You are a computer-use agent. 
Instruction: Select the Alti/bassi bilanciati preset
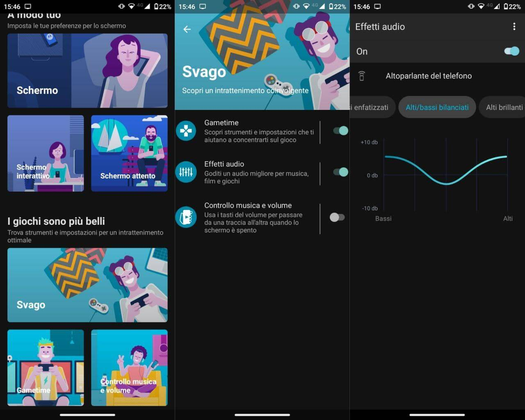[437, 107]
